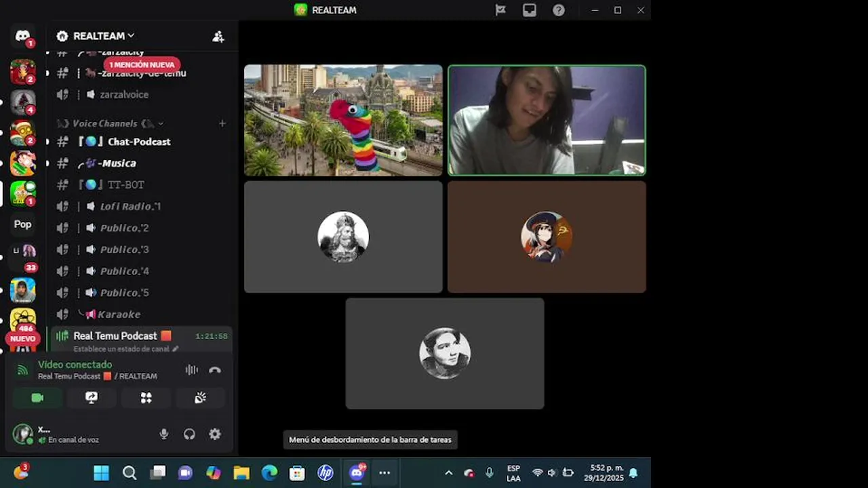Open the REALTEAM server dropdown menu
The height and width of the screenshot is (488, 868).
point(104,36)
